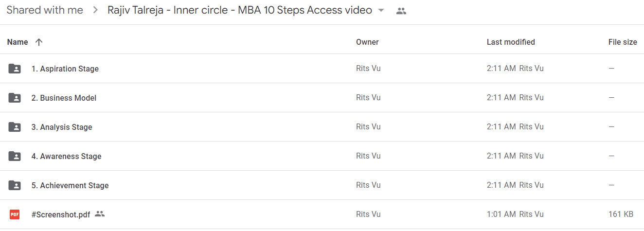The image size is (644, 231).
Task: Sort by the Name column header
Action: 18,42
